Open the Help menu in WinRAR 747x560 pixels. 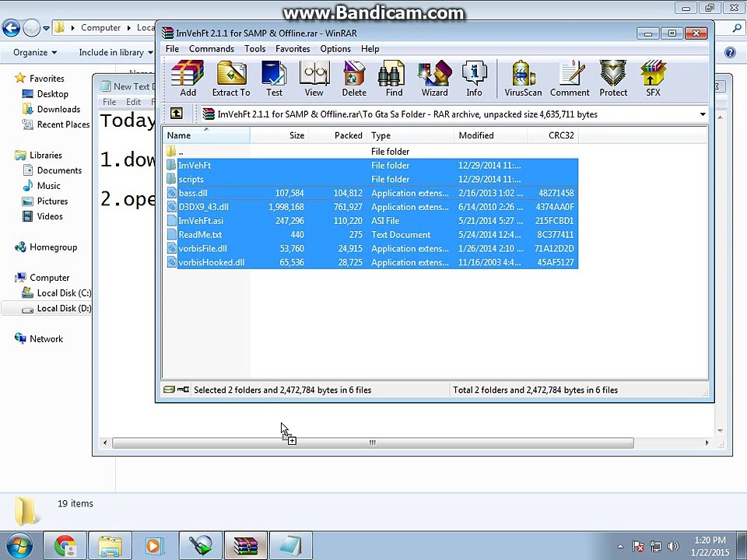pyautogui.click(x=370, y=48)
